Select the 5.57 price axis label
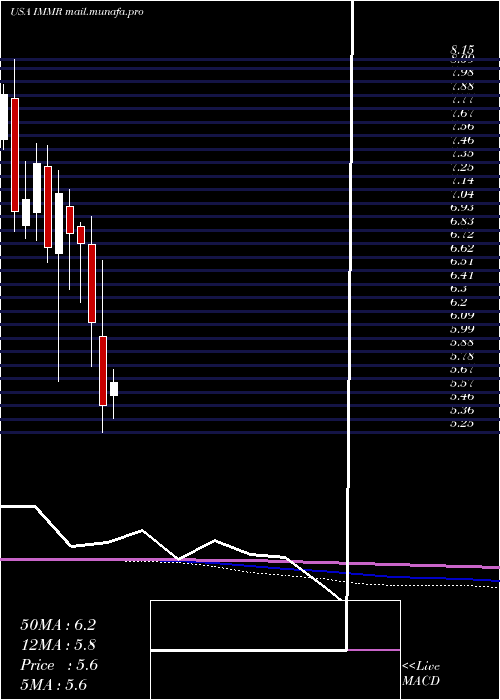500x700 pixels. pos(462,383)
